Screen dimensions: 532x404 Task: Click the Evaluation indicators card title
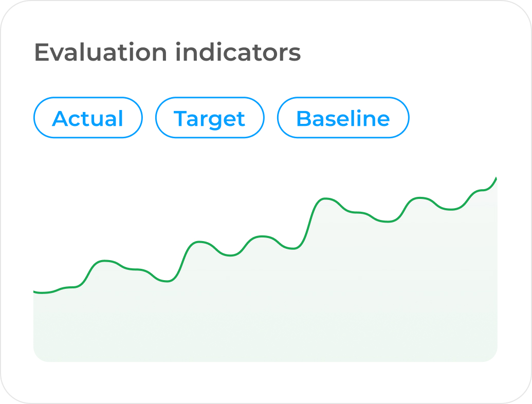pos(168,52)
